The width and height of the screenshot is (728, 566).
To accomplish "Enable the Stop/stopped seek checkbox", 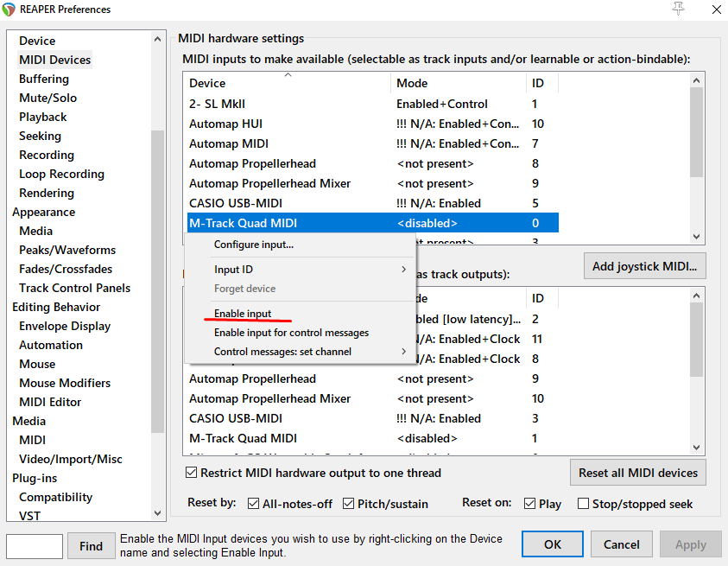I will coord(584,504).
